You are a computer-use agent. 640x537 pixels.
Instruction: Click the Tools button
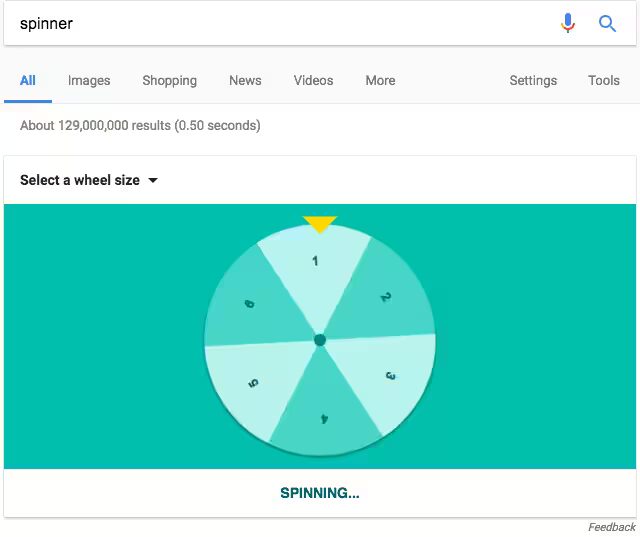604,80
